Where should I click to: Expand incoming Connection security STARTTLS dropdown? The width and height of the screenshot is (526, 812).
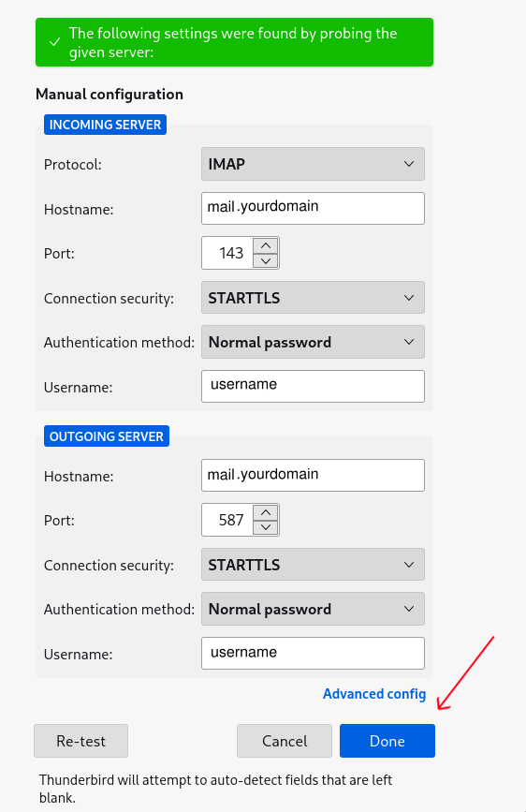click(313, 298)
